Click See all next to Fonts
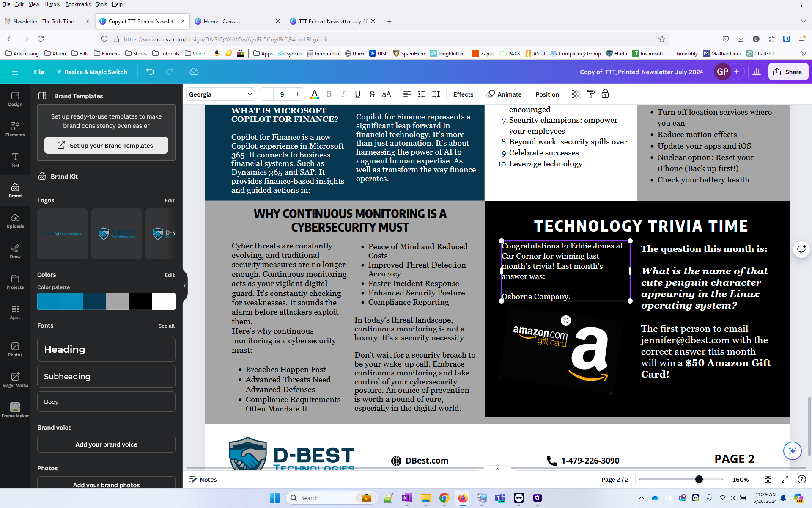The image size is (812, 508). [x=166, y=326]
